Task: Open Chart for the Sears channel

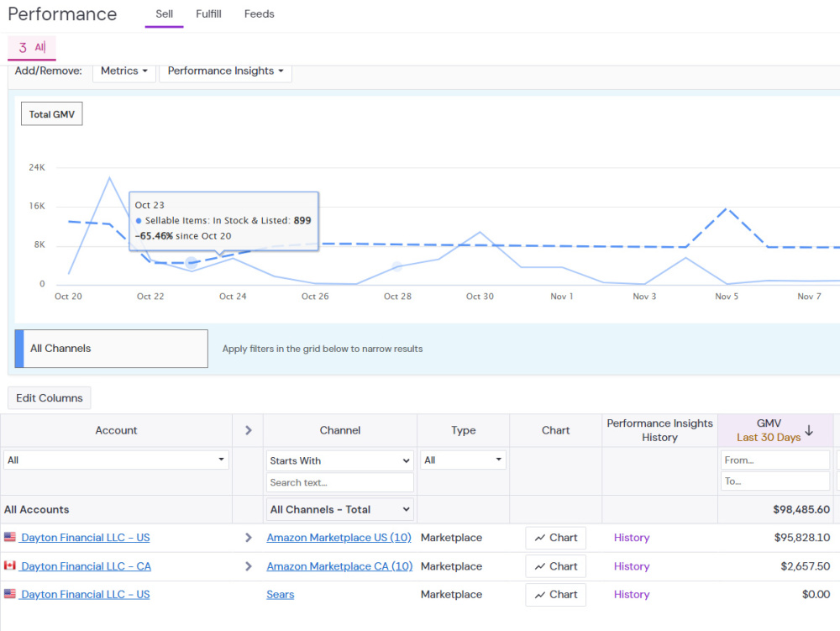Action: point(555,595)
